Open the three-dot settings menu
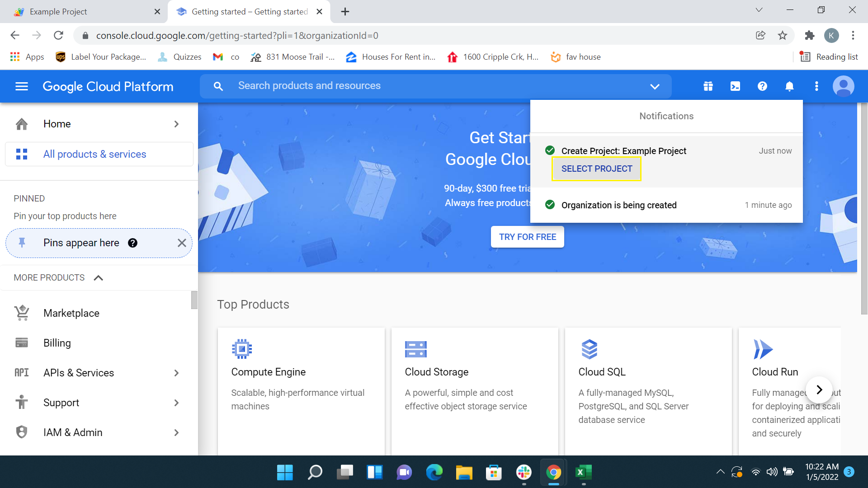The width and height of the screenshot is (868, 488). click(x=816, y=86)
